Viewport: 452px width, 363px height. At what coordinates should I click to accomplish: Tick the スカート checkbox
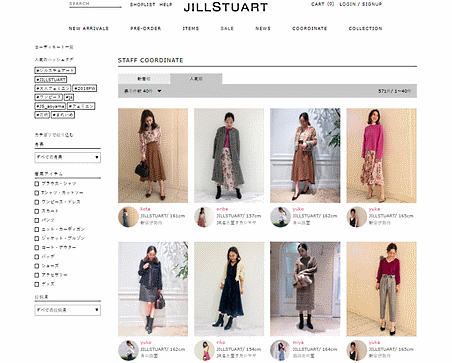pos(37,211)
